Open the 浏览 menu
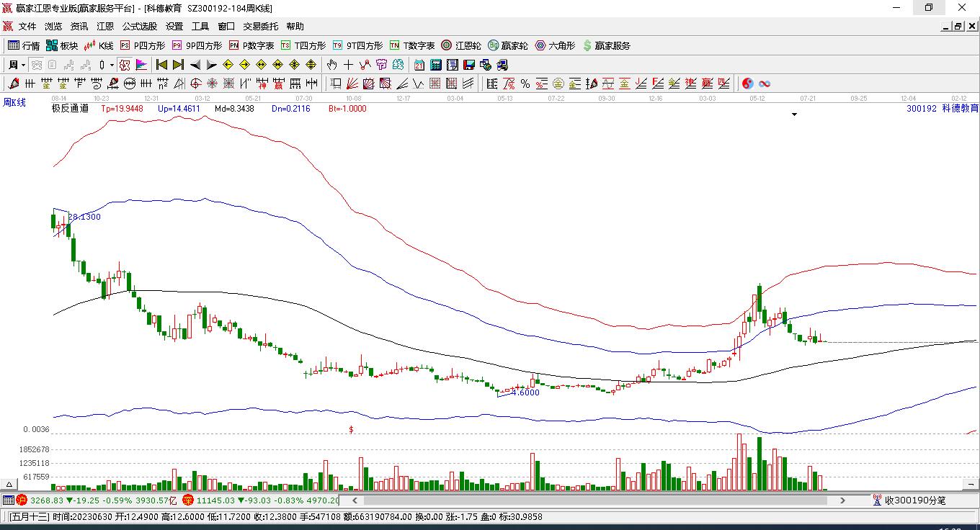Screen dimensions: 980x530 [x=53, y=27]
